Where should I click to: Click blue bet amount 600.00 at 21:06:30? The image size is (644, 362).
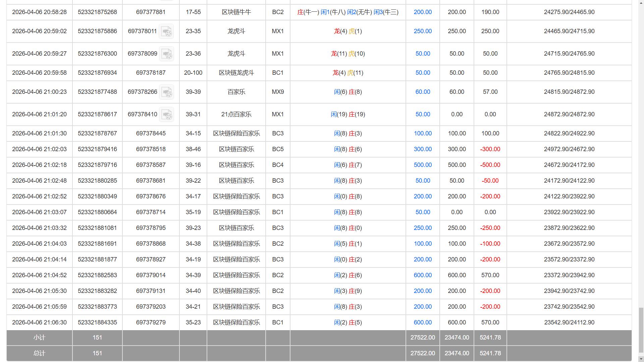(x=423, y=322)
